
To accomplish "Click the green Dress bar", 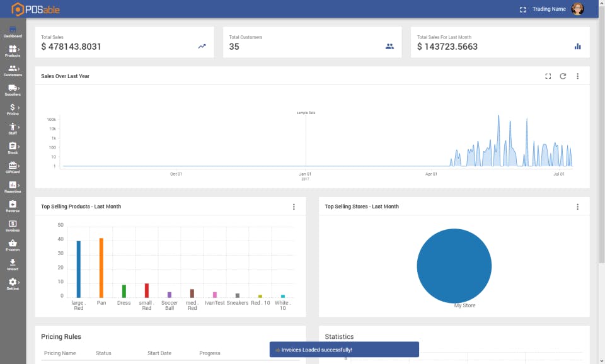I will (x=124, y=291).
